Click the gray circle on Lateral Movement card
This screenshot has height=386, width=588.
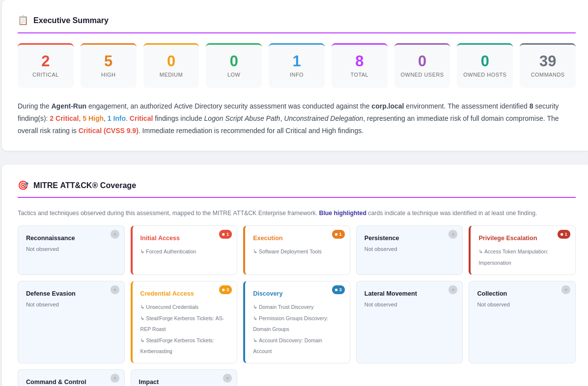pos(452,290)
